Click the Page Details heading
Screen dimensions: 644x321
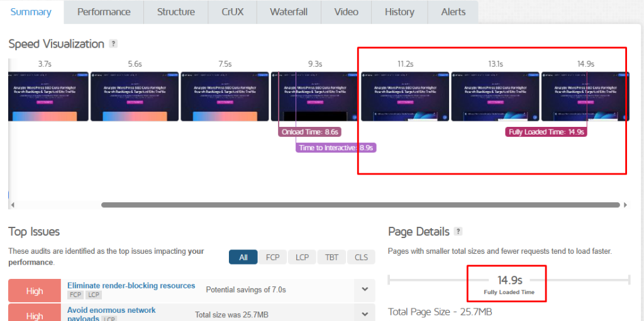pyautogui.click(x=419, y=232)
